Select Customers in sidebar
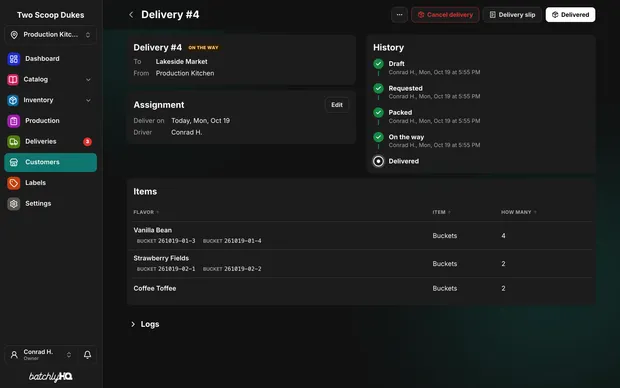 tap(51, 162)
